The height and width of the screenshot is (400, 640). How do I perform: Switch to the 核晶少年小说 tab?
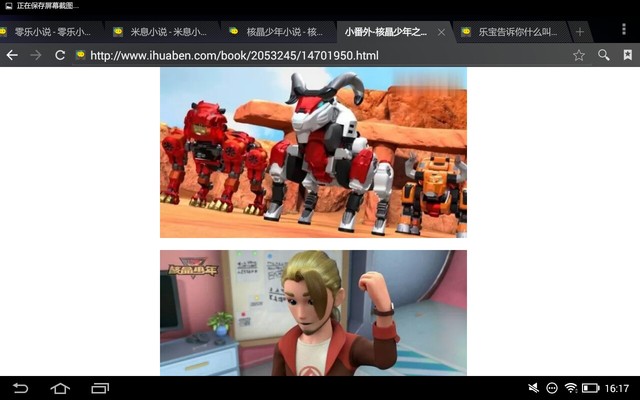pos(278,32)
